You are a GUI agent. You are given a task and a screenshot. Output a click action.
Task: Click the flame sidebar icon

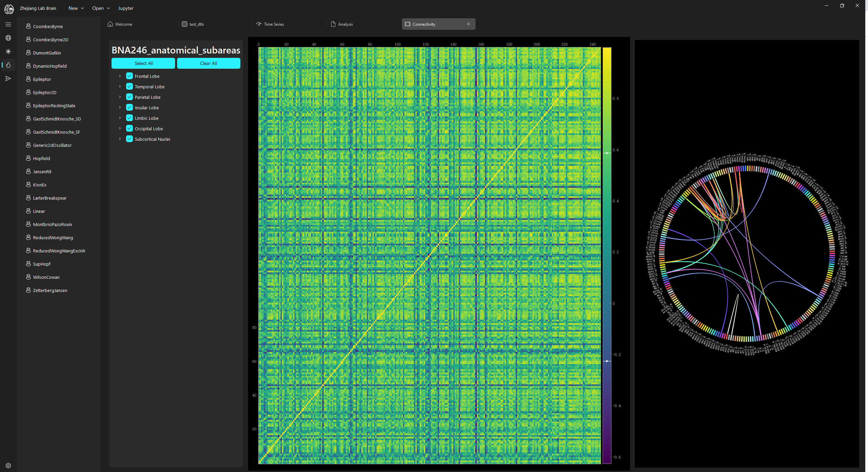coord(8,65)
